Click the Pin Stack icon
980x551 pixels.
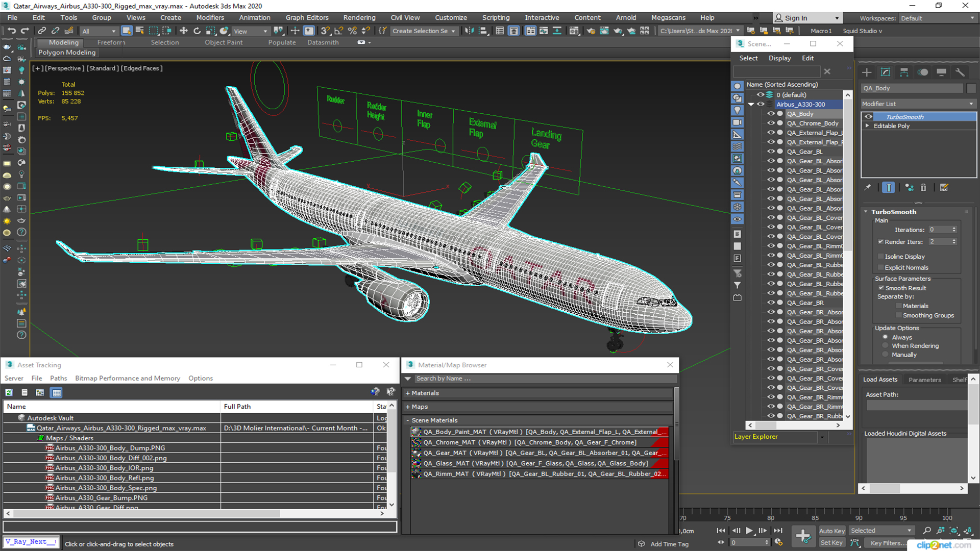click(868, 188)
